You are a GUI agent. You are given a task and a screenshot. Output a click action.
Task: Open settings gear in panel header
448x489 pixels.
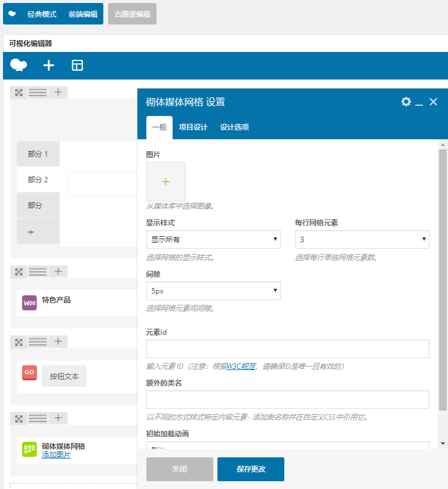tap(406, 102)
